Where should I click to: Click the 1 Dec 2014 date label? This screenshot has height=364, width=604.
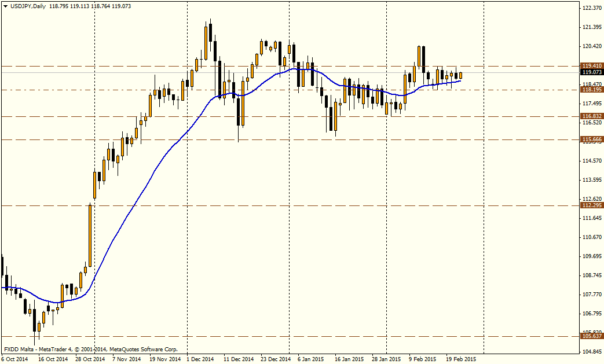[x=200, y=359]
